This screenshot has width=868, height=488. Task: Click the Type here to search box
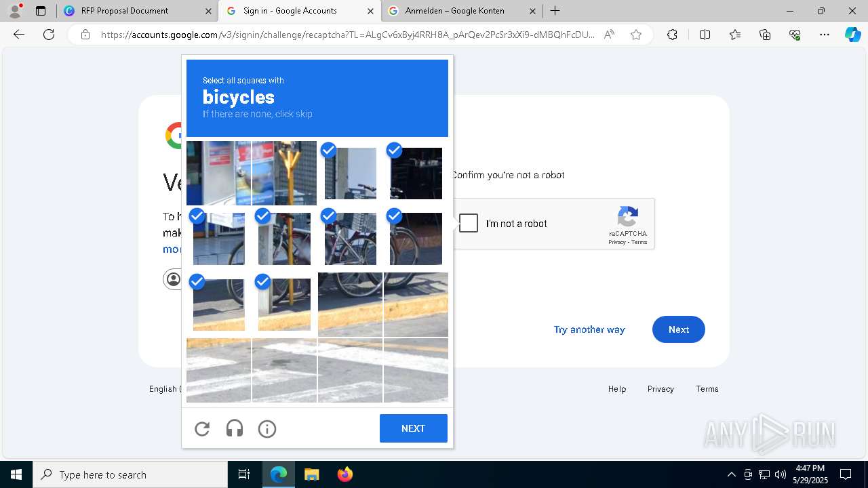coord(130,474)
